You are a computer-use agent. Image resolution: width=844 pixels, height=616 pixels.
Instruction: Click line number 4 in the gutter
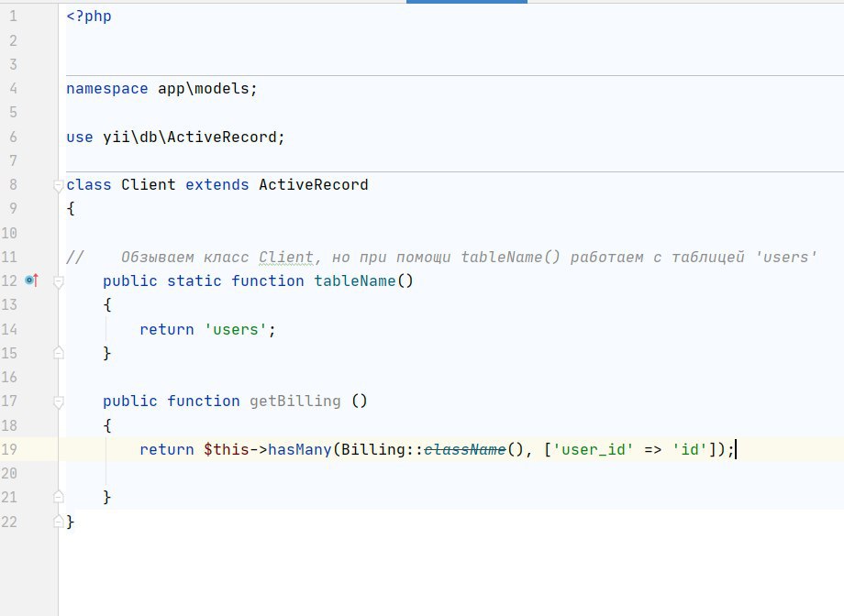14,89
